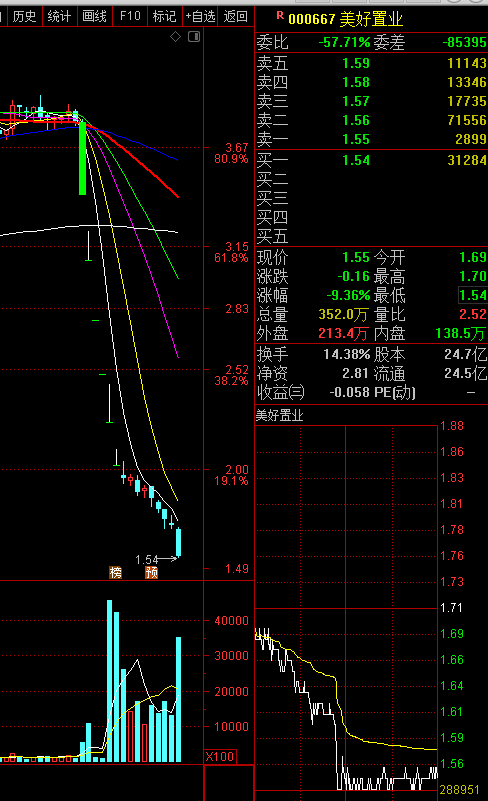488x801 pixels.
Task: Open the 统计 statistics button
Action: click(59, 16)
